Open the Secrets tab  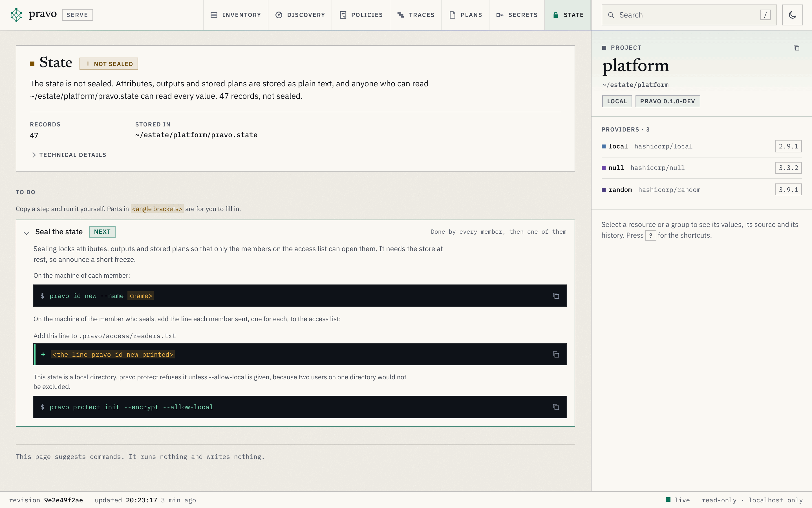coord(517,15)
